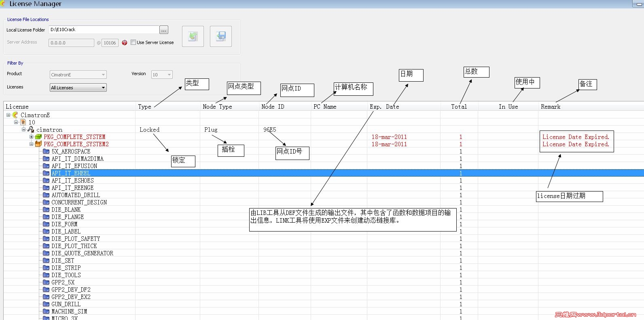Click the 18-mar-2011 date for PKG_COMPLETE_SYSTEM

pos(389,137)
